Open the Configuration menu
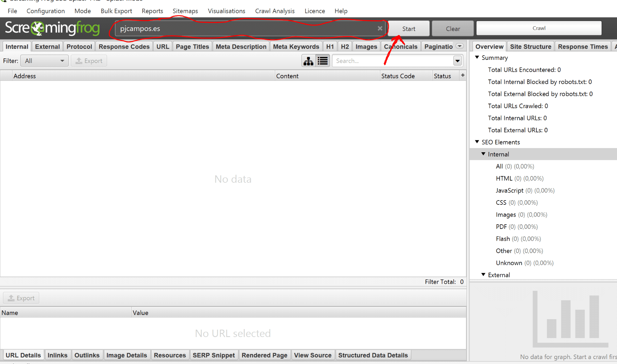This screenshot has height=364, width=617. point(46,11)
